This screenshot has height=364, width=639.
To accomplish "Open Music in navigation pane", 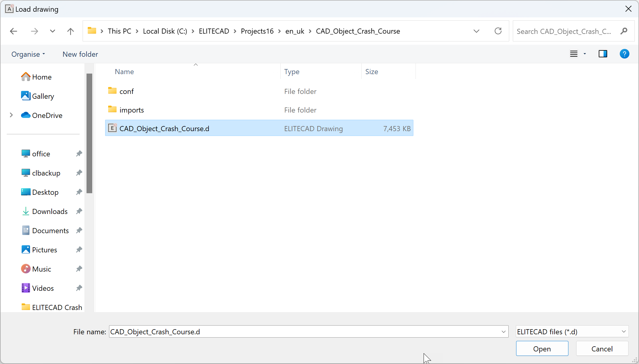I will [x=36, y=269].
